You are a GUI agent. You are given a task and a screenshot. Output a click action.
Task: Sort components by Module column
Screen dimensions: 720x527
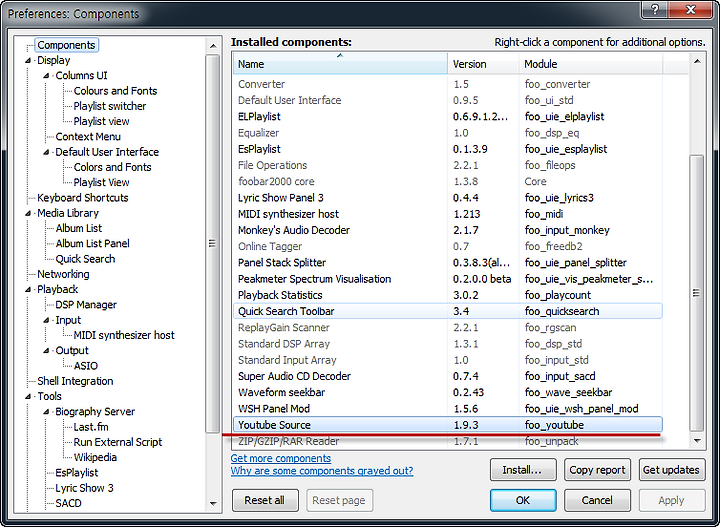click(x=591, y=64)
